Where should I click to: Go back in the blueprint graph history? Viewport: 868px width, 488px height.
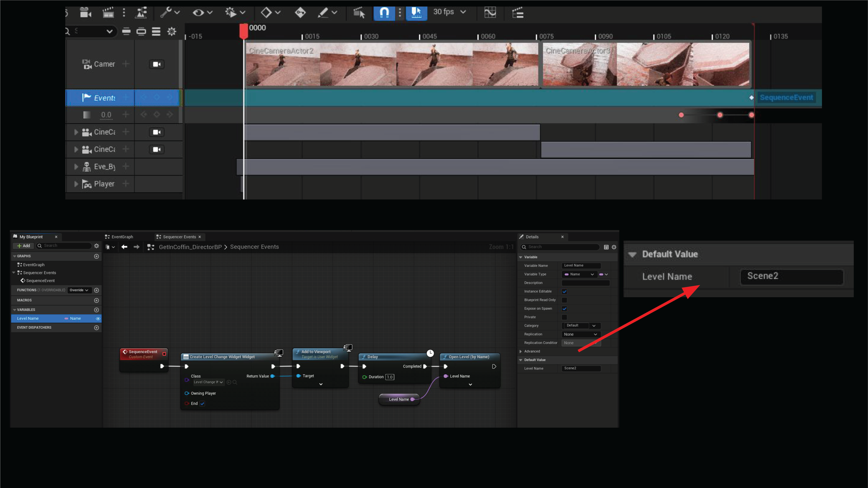pos(124,247)
